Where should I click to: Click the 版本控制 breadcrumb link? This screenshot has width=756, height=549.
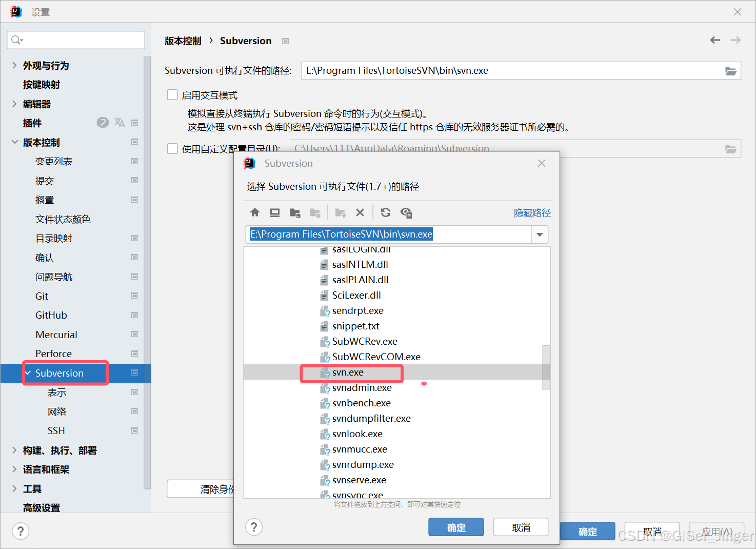coord(183,41)
